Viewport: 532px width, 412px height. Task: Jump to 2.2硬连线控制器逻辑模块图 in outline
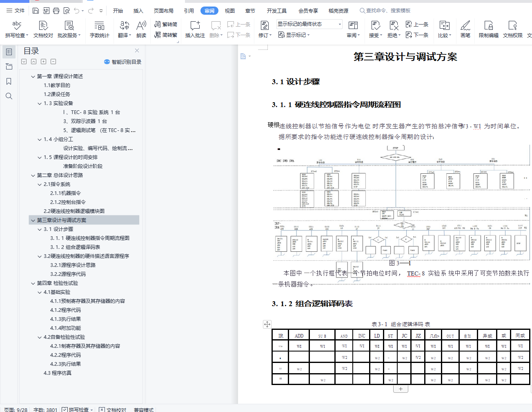click(x=74, y=211)
